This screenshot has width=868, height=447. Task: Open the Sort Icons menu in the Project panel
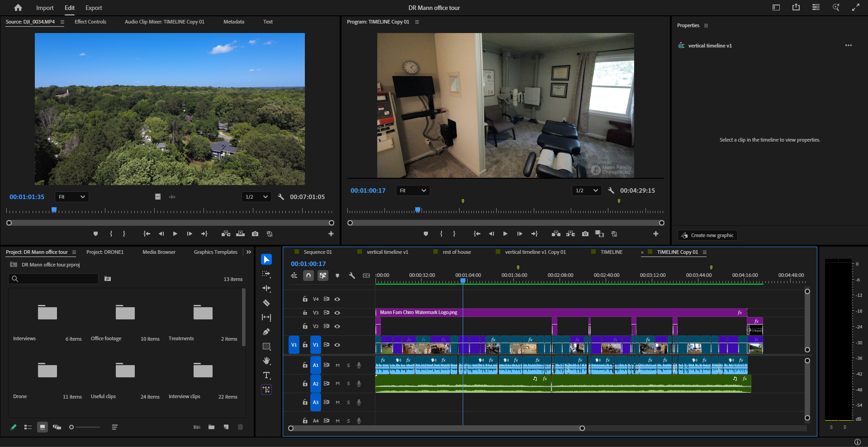[x=115, y=427]
